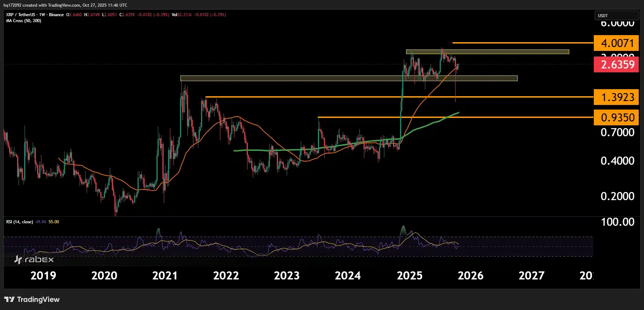Select the orange 1.3923 price label
Image resolution: width=644 pixels, height=310 pixels.
pyautogui.click(x=616, y=97)
